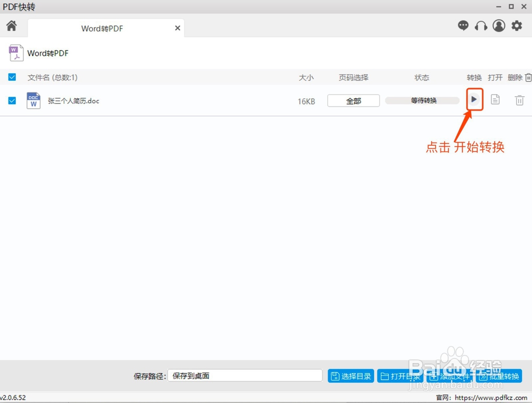Open the 全部 page selection control
Viewport: 532px width, 403px height.
point(353,100)
